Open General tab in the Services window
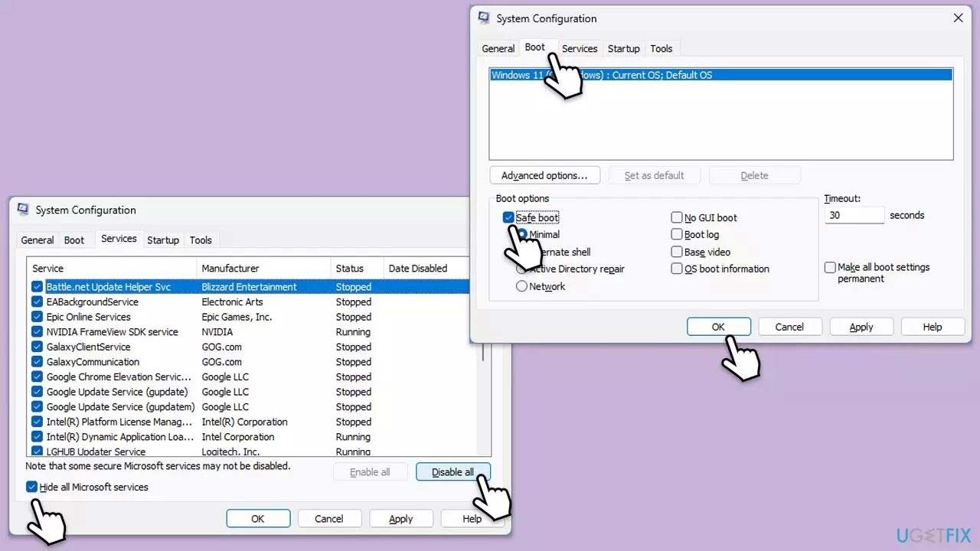Viewport: 980px width, 551px height. click(x=38, y=240)
